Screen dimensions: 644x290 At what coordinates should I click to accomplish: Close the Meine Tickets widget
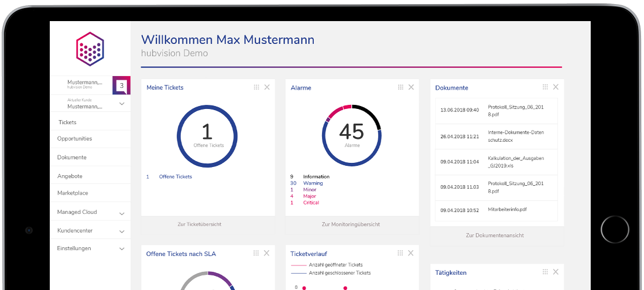267,87
